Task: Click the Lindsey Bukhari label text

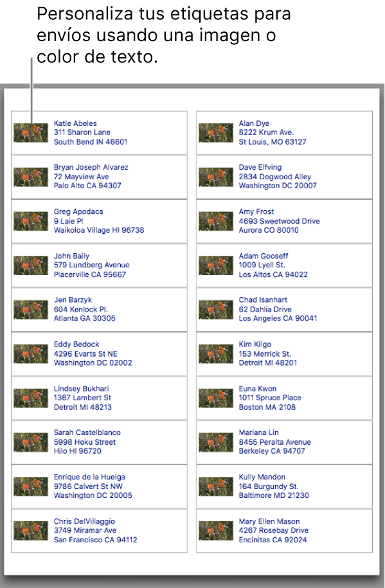Action: click(82, 398)
